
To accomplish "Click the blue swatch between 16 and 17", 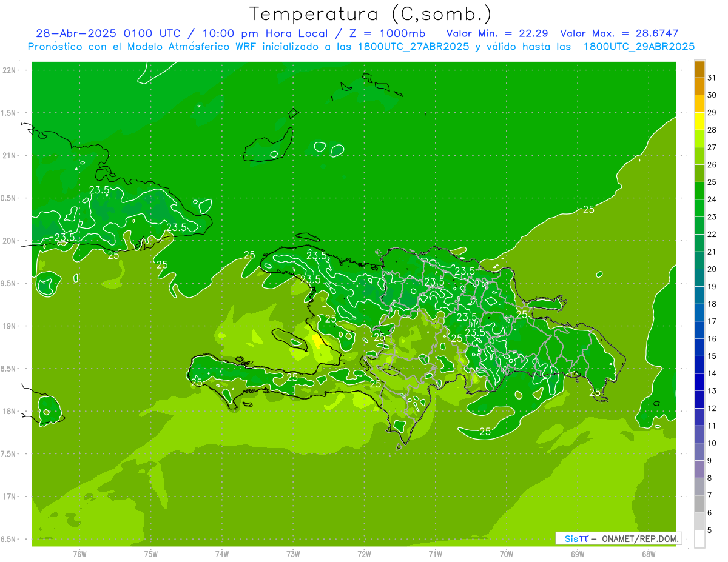I will [x=699, y=330].
